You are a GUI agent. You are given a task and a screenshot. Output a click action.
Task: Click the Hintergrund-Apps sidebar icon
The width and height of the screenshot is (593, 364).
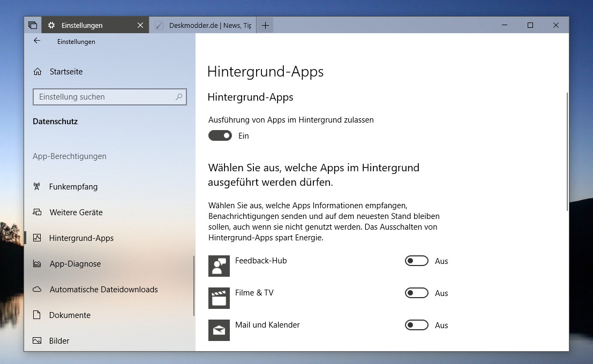click(36, 238)
